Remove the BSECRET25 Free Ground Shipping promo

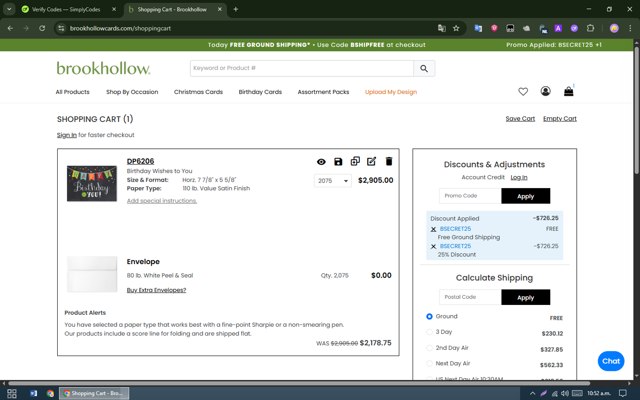click(x=433, y=229)
